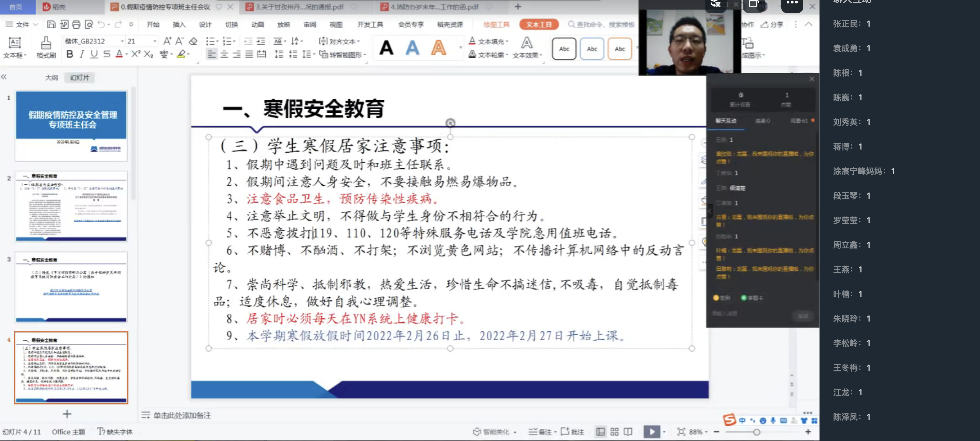The height and width of the screenshot is (441, 980).
Task: Toggle underline formatting
Action: tap(93, 54)
